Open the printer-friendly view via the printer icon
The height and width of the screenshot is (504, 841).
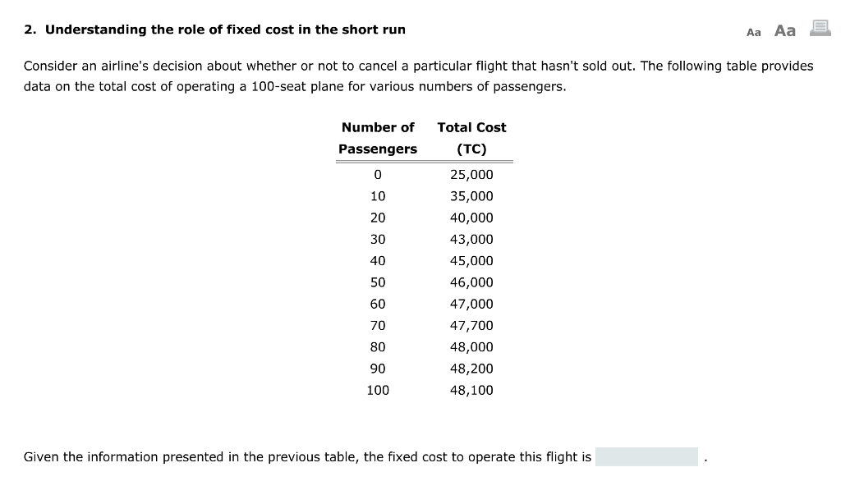pyautogui.click(x=818, y=28)
